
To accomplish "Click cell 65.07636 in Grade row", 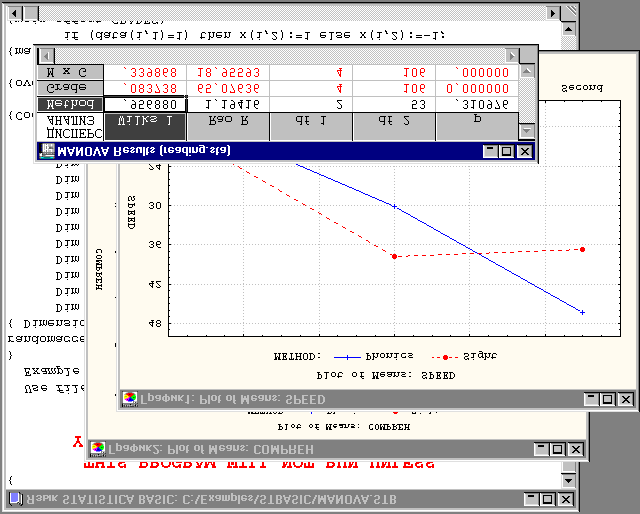I will click(x=228, y=89).
